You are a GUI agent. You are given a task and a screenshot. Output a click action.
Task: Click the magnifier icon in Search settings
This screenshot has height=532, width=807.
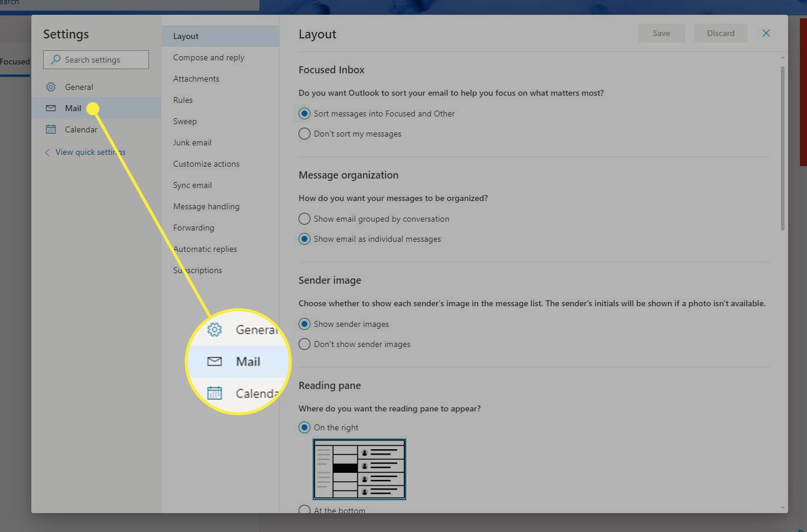click(x=56, y=60)
